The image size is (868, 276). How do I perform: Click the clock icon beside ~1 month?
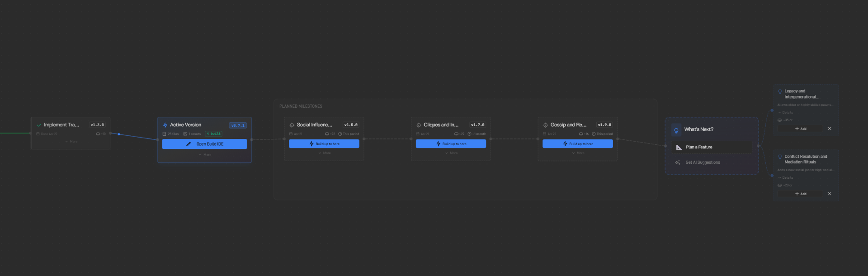click(469, 134)
